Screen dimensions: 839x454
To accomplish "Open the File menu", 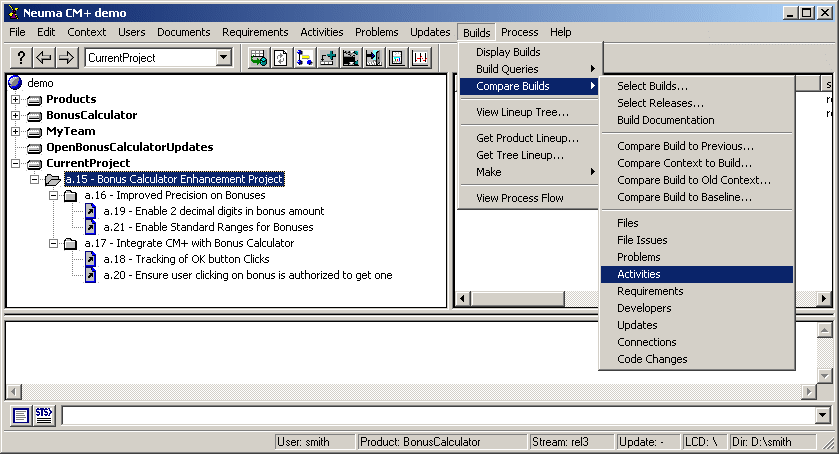I will [x=17, y=32].
